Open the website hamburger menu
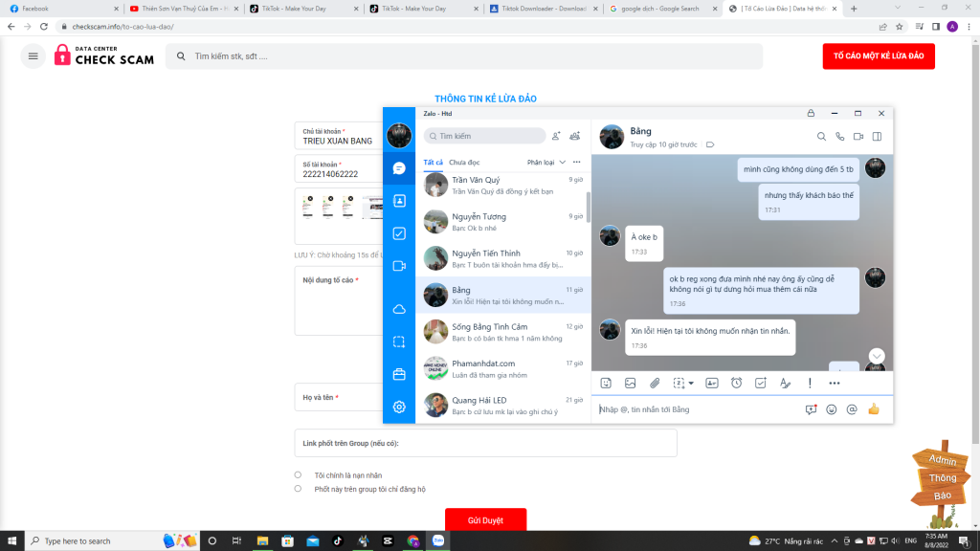This screenshot has width=980, height=551. click(33, 56)
